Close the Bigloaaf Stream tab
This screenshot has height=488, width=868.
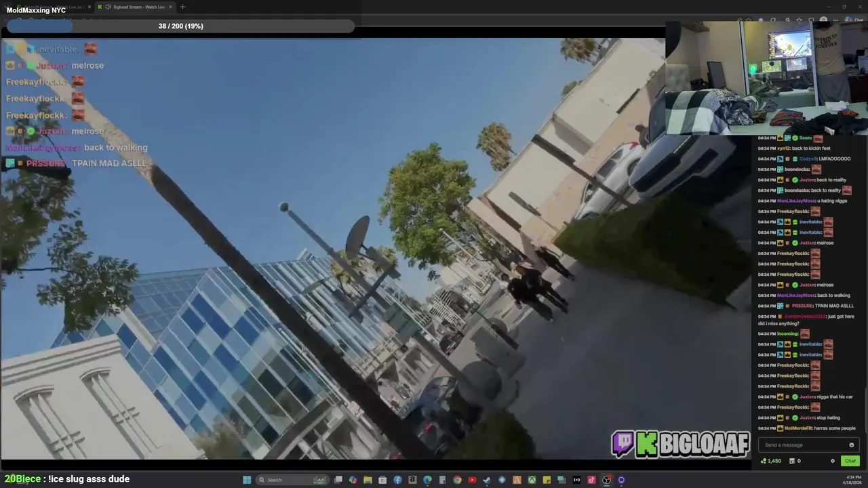170,7
